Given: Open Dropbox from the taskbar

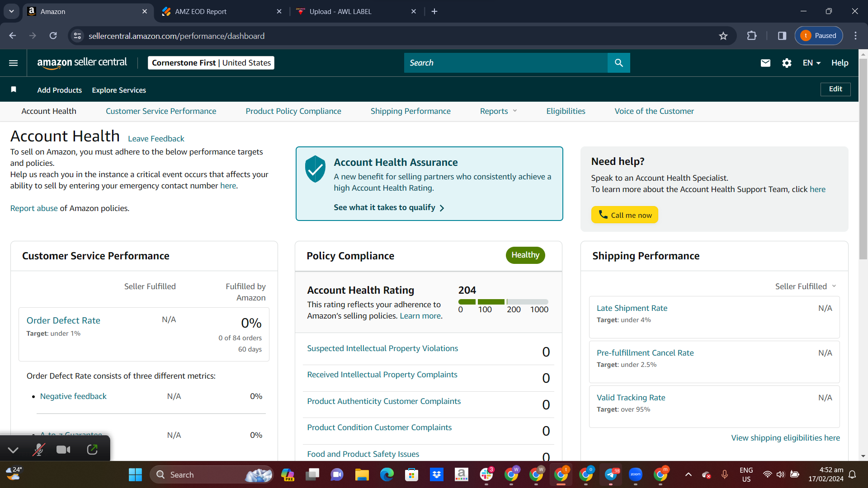Looking at the screenshot, I should 437,474.
